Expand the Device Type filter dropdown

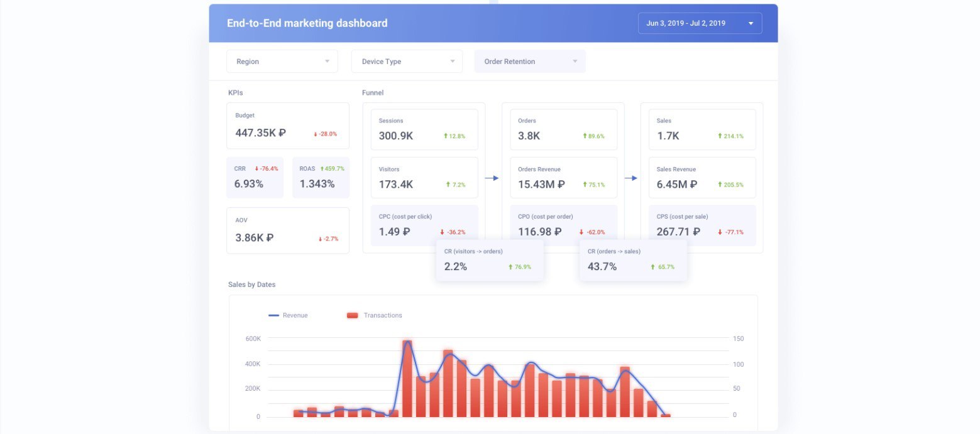point(407,62)
